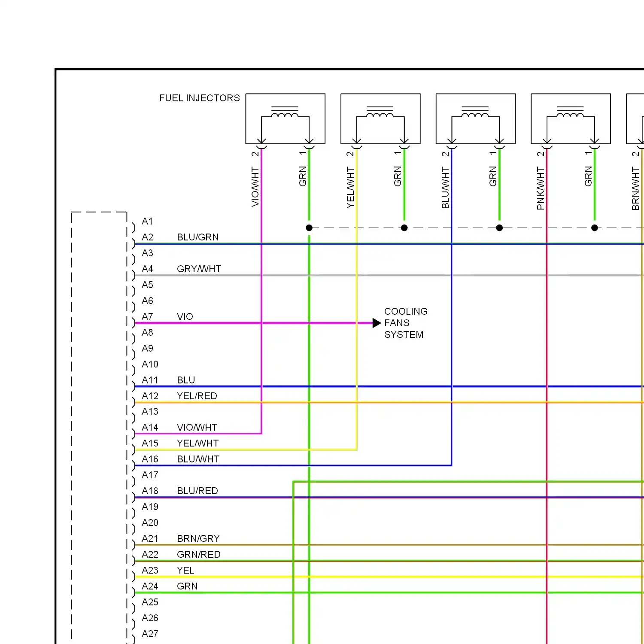Click the VIO/WHT label beside pin A14

coord(197,428)
